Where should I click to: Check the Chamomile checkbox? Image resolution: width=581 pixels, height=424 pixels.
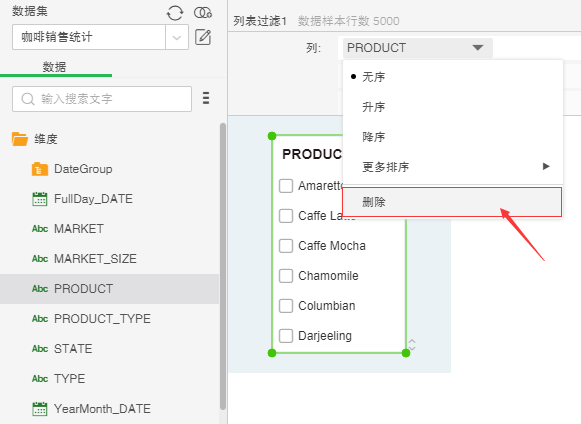(286, 276)
